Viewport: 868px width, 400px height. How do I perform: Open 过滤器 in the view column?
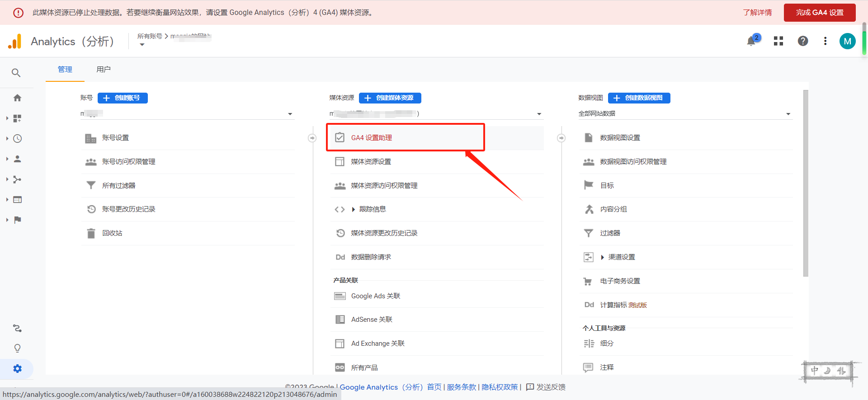(x=686, y=233)
